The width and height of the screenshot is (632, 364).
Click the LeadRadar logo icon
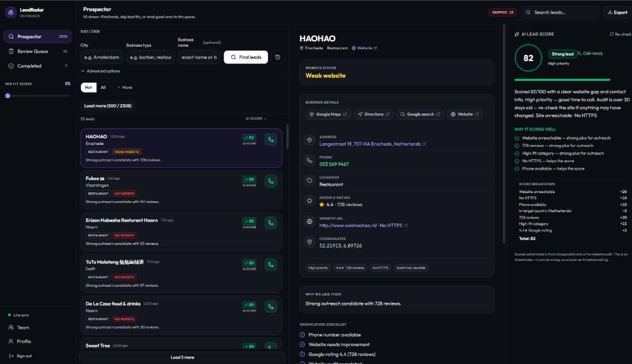coord(11,12)
